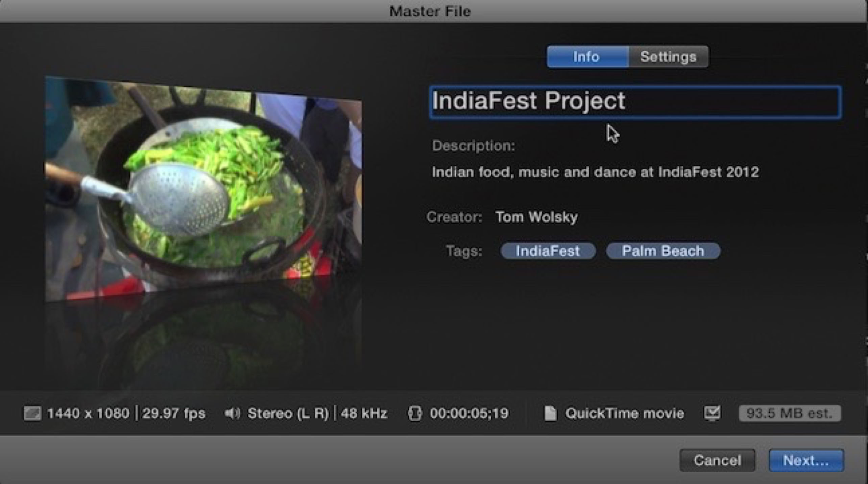Click the Stereo (L R) audio label

coord(288,413)
